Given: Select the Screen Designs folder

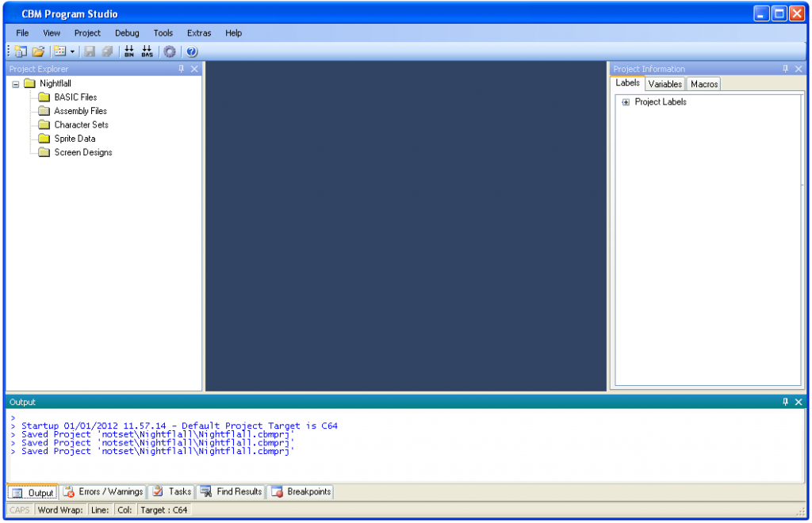Looking at the screenshot, I should 82,153.
